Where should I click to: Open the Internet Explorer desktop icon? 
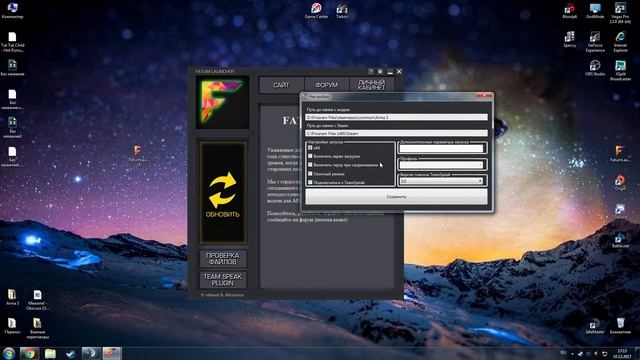[620, 42]
